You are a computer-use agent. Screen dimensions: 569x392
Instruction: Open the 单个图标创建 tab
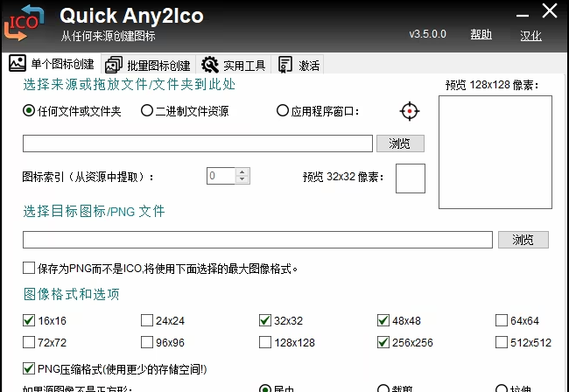click(x=52, y=64)
